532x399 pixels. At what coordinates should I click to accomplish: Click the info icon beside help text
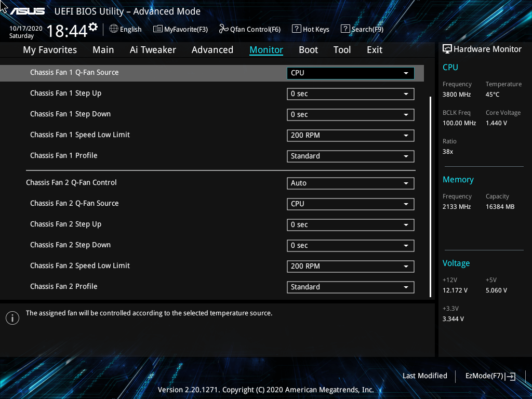click(x=12, y=318)
